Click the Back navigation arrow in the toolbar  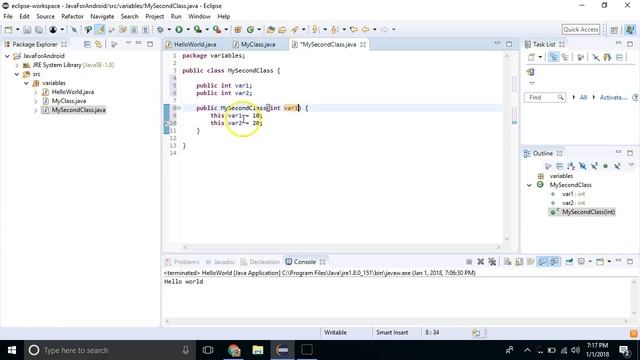pyautogui.click(x=365, y=29)
